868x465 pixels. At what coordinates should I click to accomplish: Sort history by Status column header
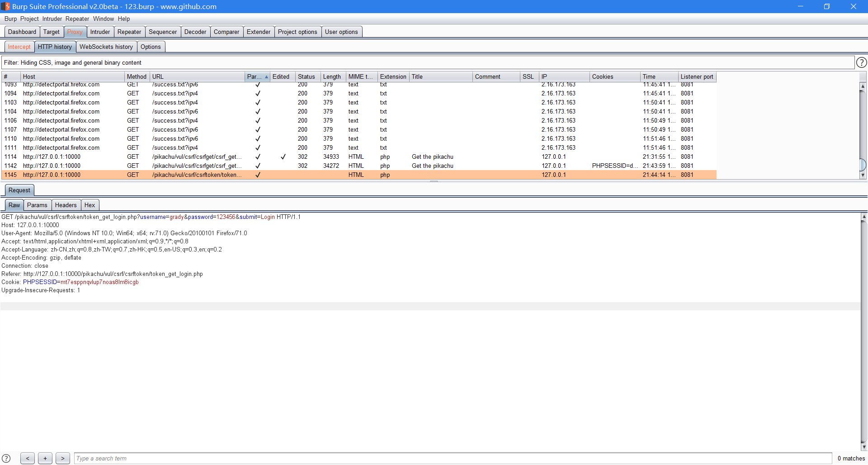(308, 76)
